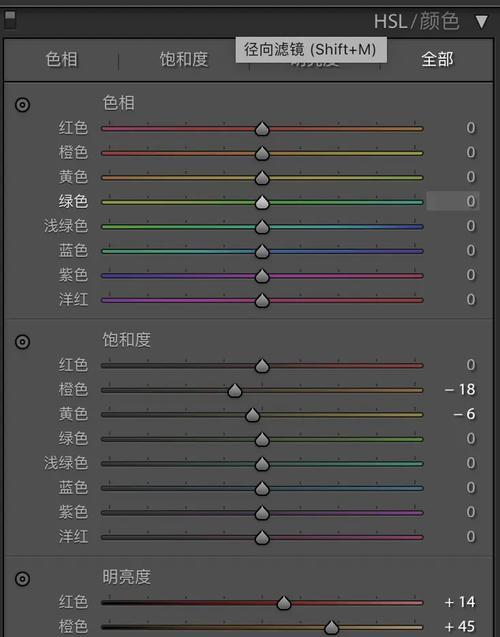
Task: Select the 蓝色 saturation value field
Action: pos(470,488)
